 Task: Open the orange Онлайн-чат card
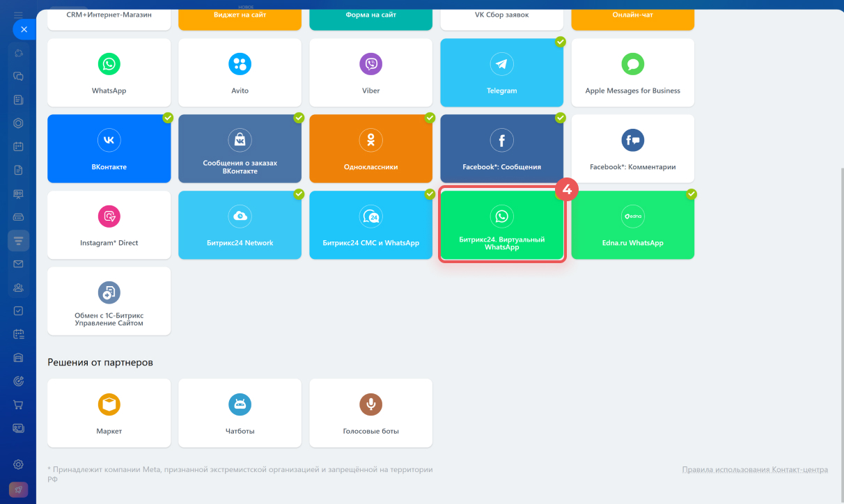[633, 19]
